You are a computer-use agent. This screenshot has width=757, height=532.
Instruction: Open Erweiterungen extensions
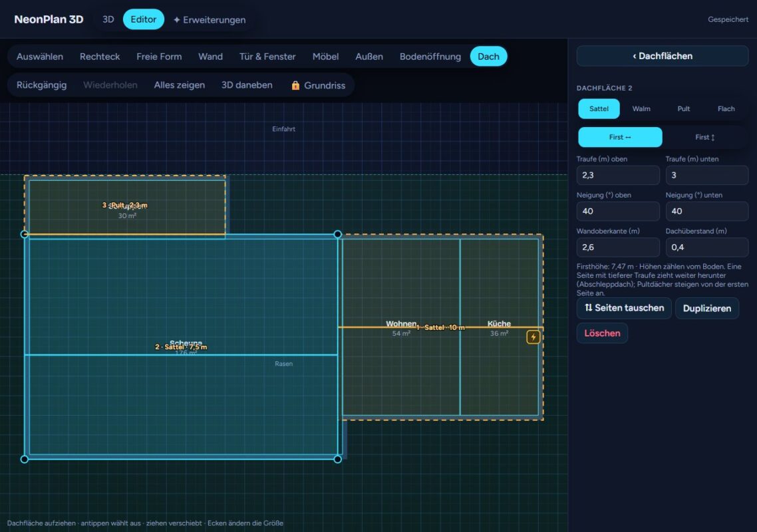point(210,20)
